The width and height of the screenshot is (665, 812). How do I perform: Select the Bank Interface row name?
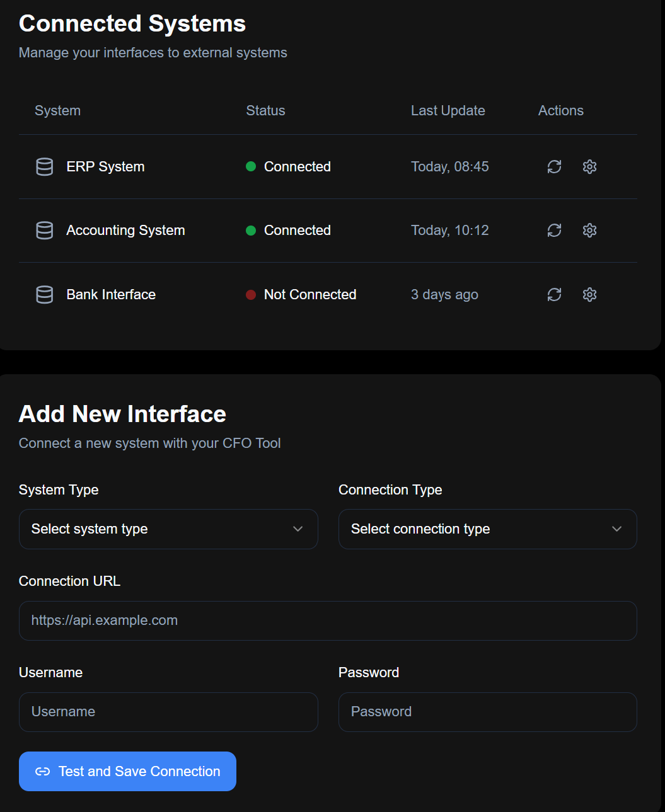coord(111,295)
